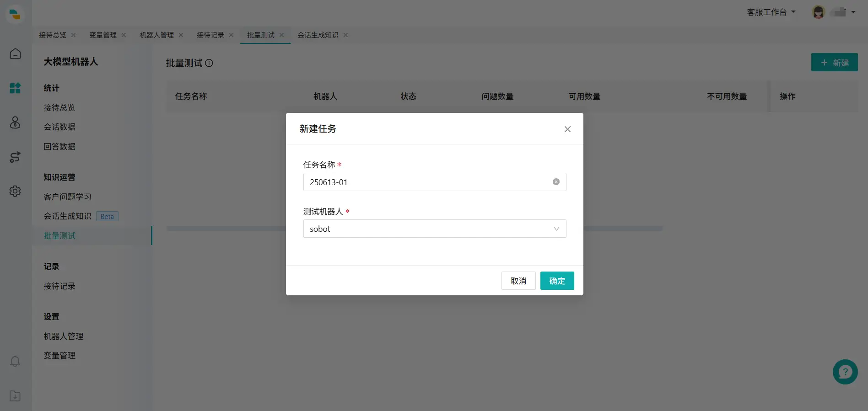The image size is (868, 411).
Task: Click the user avatar in the header
Action: pos(819,12)
